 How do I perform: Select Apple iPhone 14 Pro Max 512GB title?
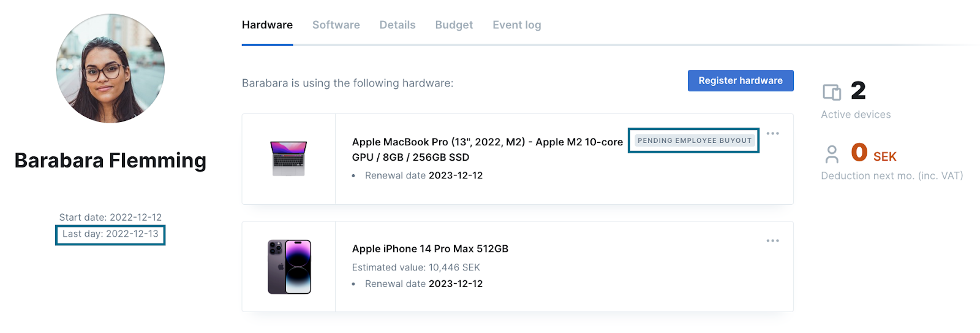point(430,248)
